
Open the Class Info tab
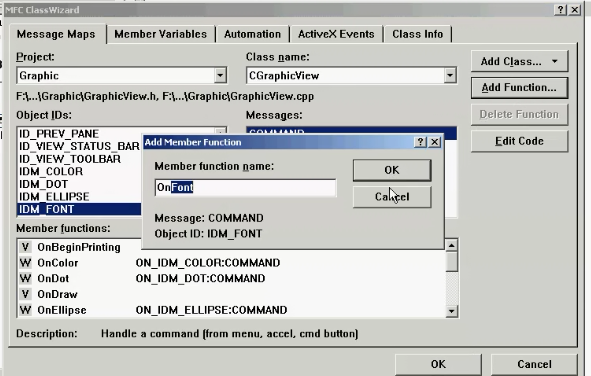[x=417, y=34]
